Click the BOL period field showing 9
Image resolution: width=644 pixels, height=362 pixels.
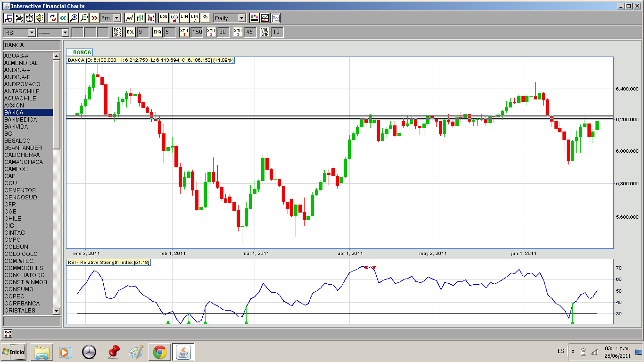(143, 32)
